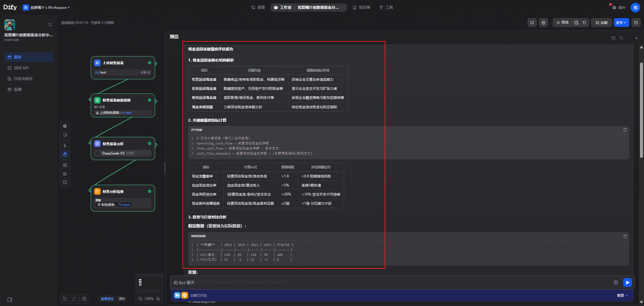This screenshot has width=644, height=306.
Task: Open change history icon at bottom left
Action: pos(84,299)
